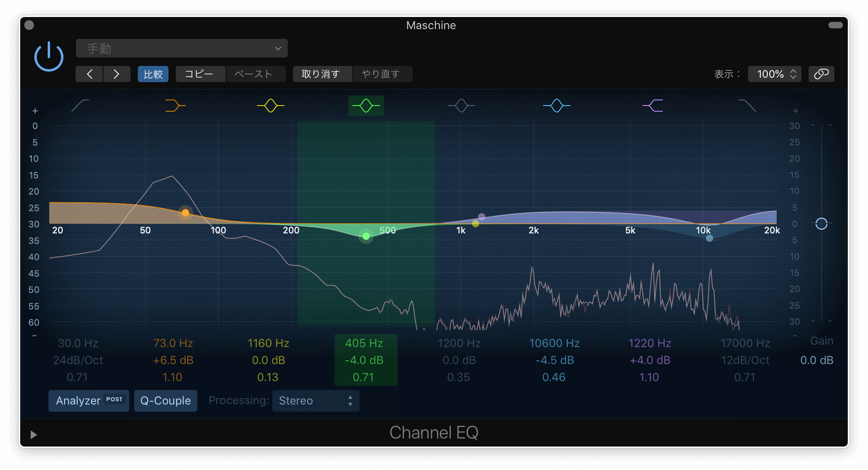Toggle the plug-in power button
This screenshot has height=470, width=868.
click(x=49, y=57)
